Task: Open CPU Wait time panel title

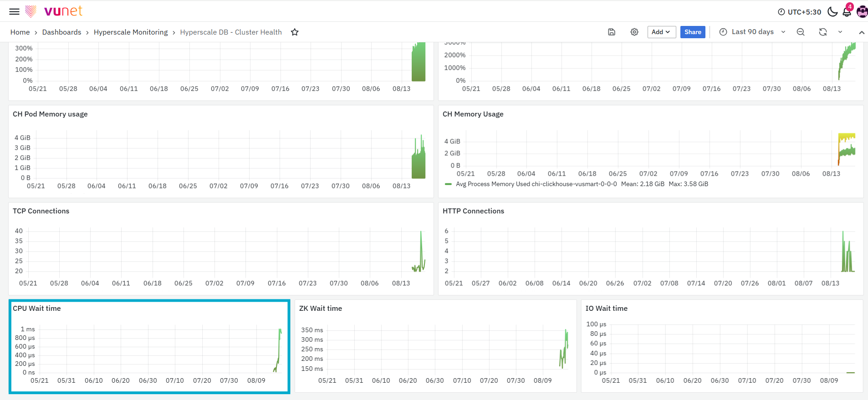Action: click(x=37, y=308)
